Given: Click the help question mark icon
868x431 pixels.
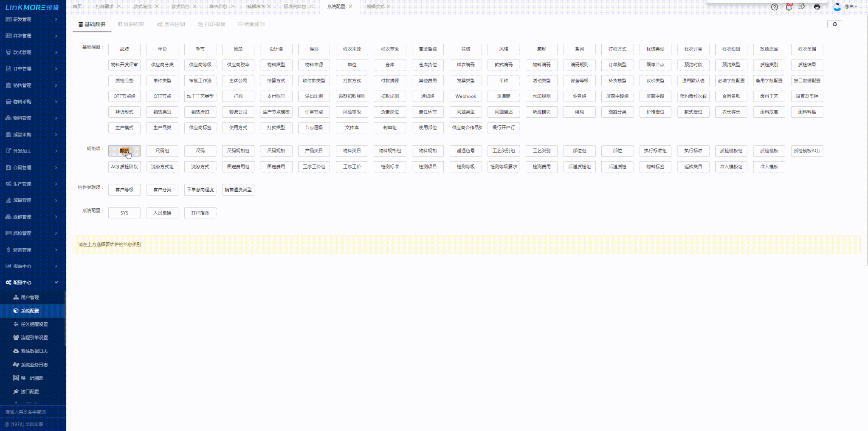Looking at the screenshot, I should 774,7.
